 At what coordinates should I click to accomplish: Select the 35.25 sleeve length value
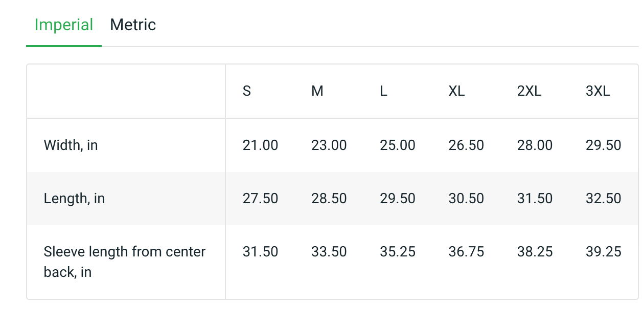[398, 252]
